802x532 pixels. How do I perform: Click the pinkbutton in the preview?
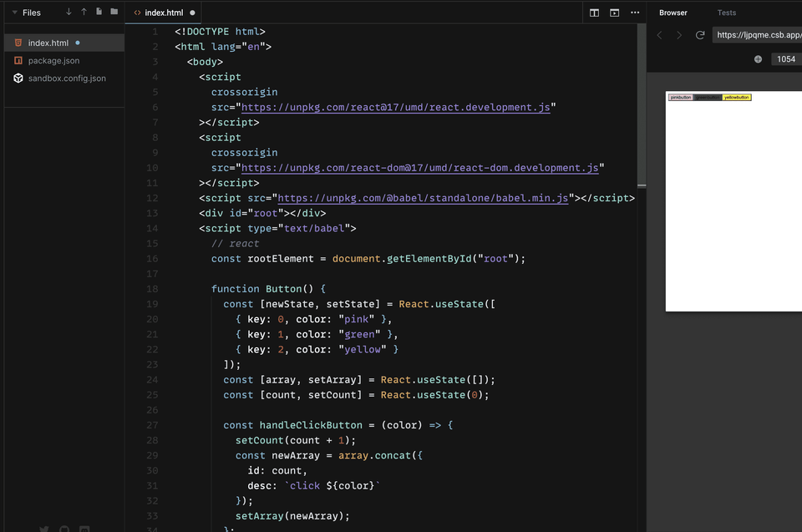680,97
